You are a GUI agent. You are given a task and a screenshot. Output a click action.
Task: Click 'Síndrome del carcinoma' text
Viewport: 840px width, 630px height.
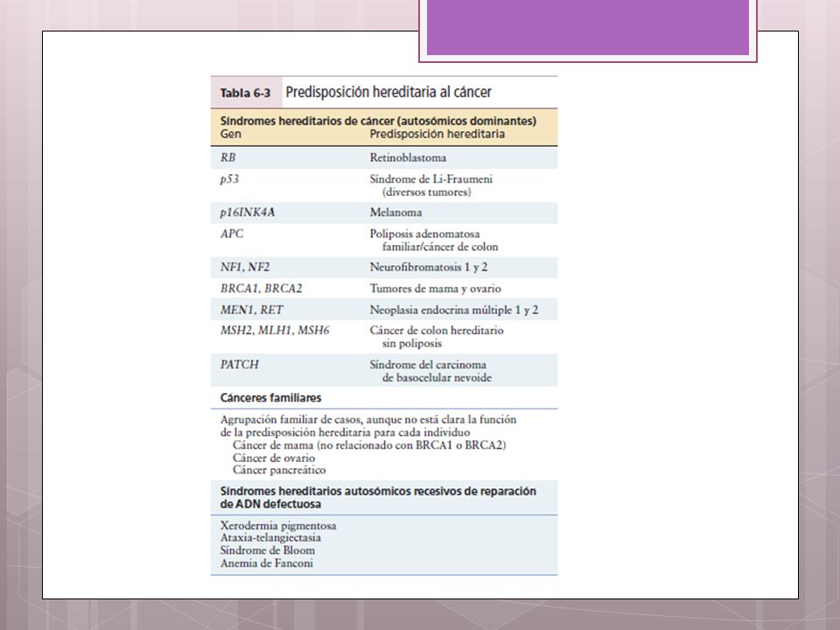coord(428,365)
